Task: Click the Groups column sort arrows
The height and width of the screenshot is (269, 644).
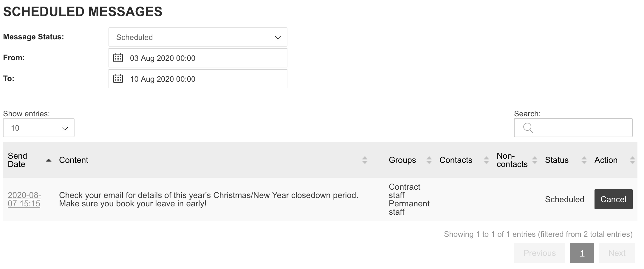Action: pos(429,160)
